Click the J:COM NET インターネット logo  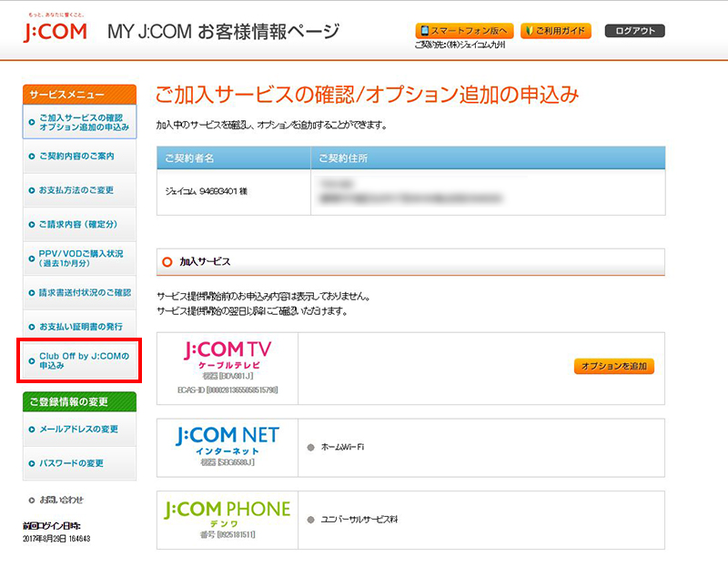[x=227, y=441]
